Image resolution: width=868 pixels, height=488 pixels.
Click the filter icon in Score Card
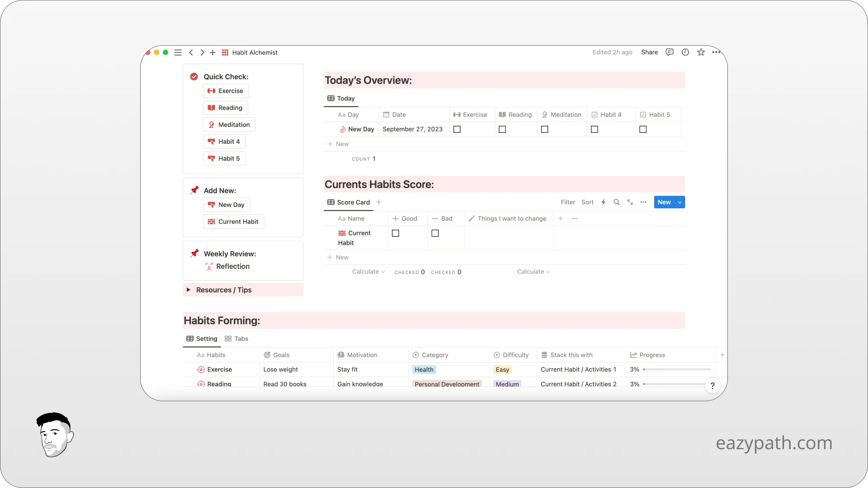point(567,202)
